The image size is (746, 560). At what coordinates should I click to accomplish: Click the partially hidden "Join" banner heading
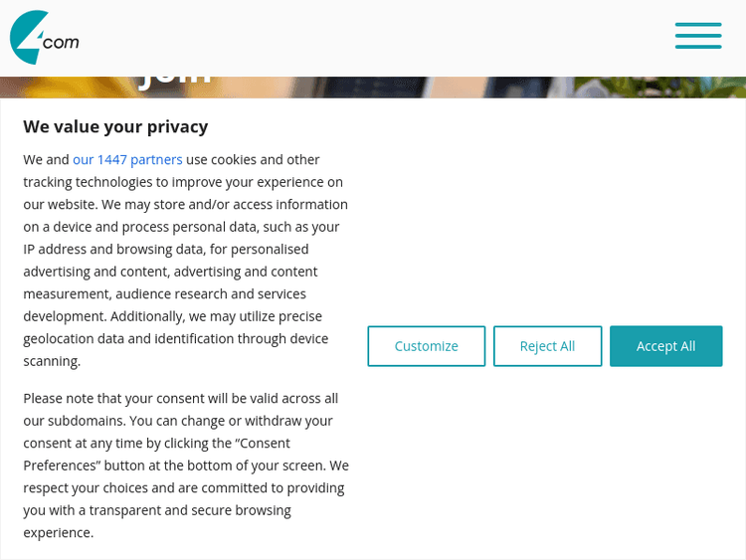pyautogui.click(x=175, y=81)
